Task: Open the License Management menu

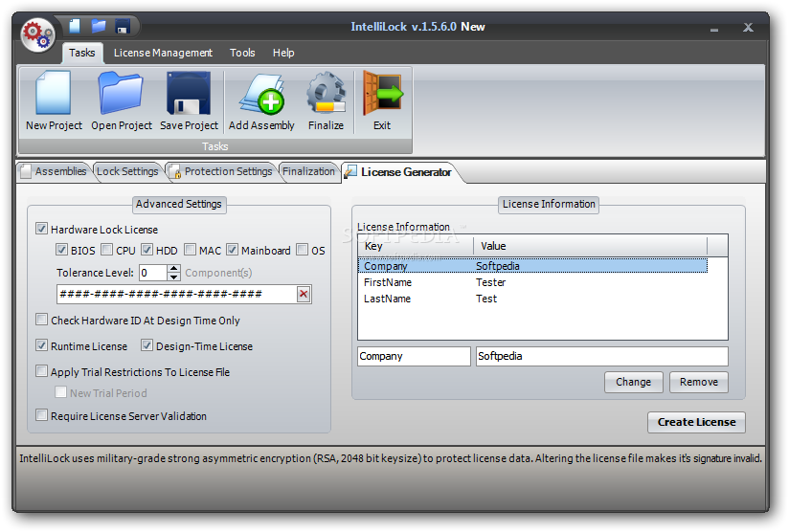Action: [163, 53]
